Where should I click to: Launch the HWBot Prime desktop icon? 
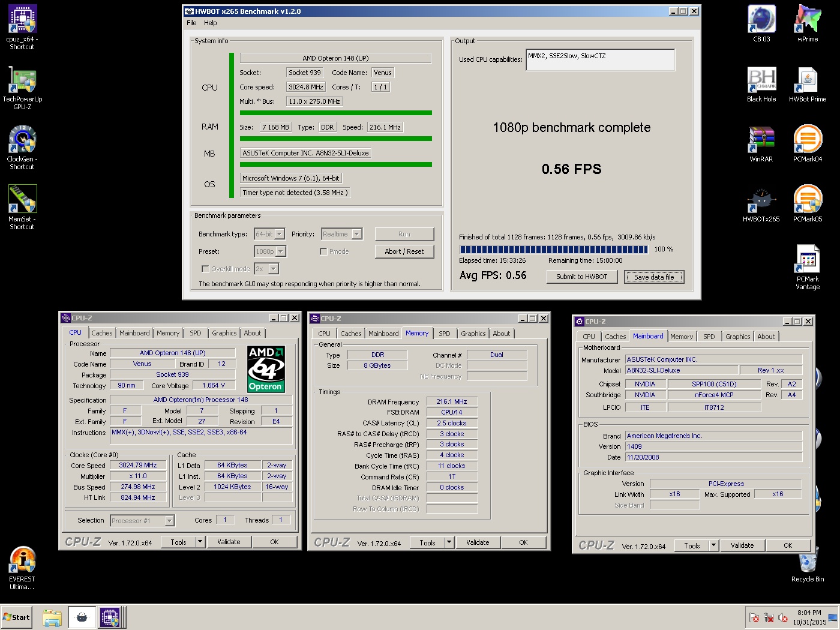click(808, 84)
